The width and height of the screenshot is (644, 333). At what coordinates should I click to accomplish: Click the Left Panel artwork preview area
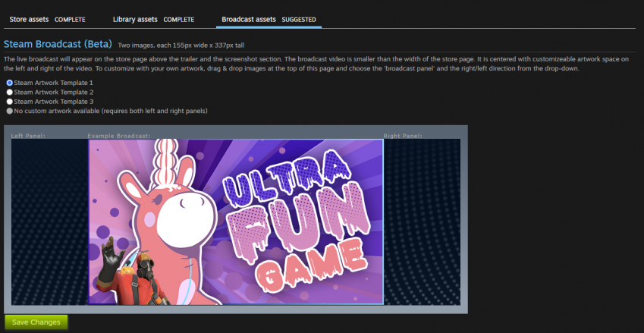[50, 221]
